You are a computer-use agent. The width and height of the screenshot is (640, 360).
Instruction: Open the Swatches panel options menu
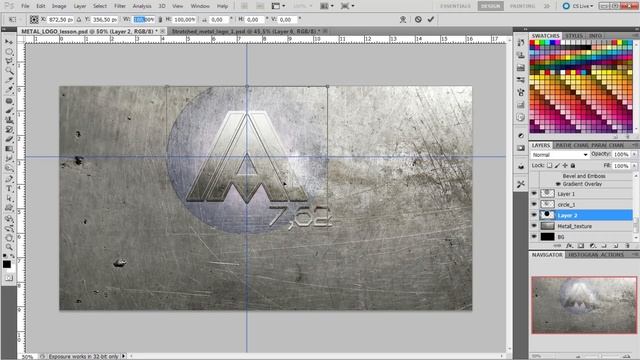tap(635, 36)
